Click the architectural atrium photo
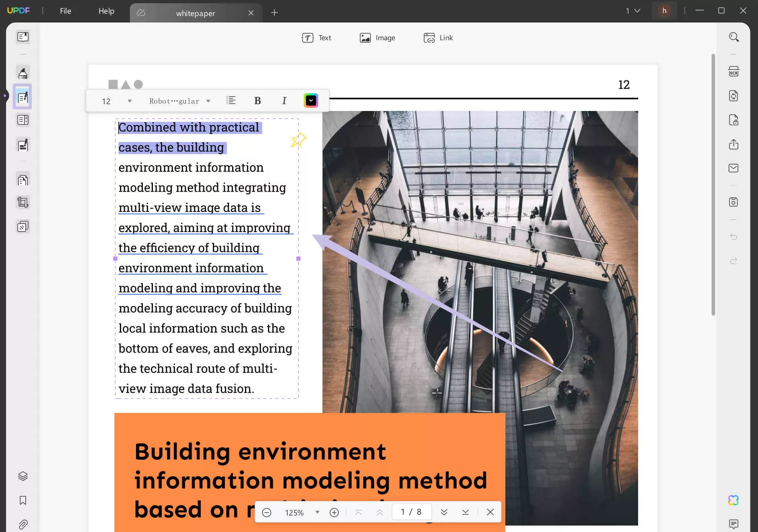This screenshot has width=758, height=532. [x=480, y=261]
